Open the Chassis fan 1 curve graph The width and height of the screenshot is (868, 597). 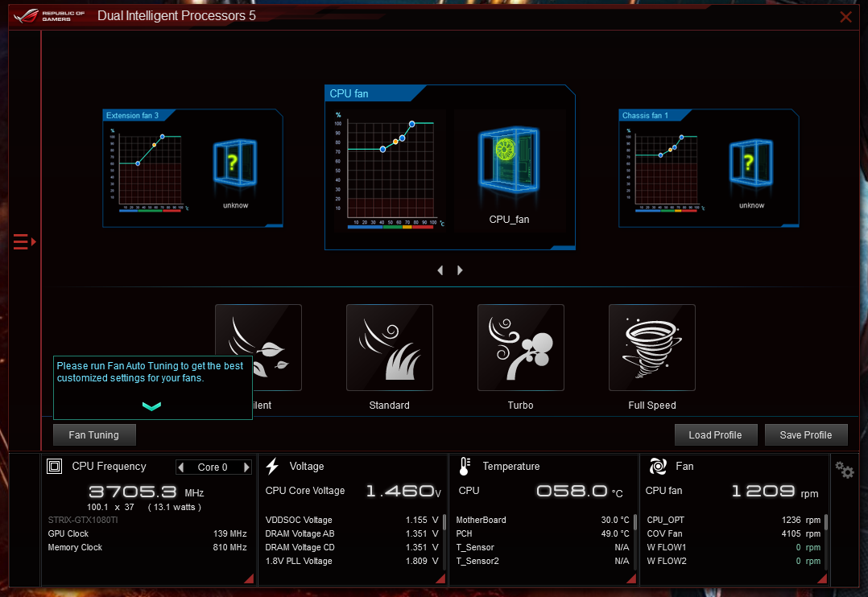tap(664, 169)
